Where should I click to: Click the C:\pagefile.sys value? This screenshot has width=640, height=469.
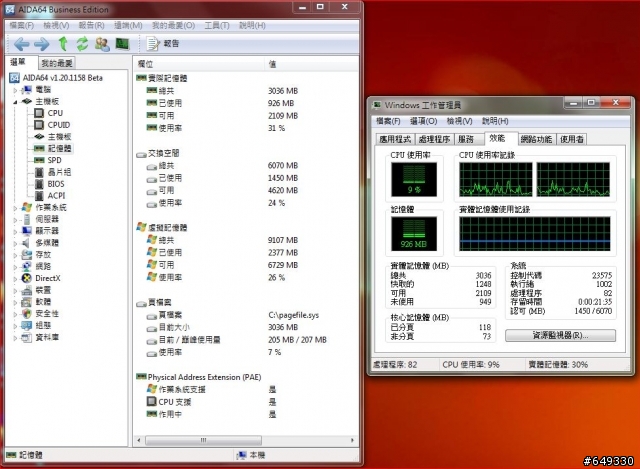pos(293,315)
